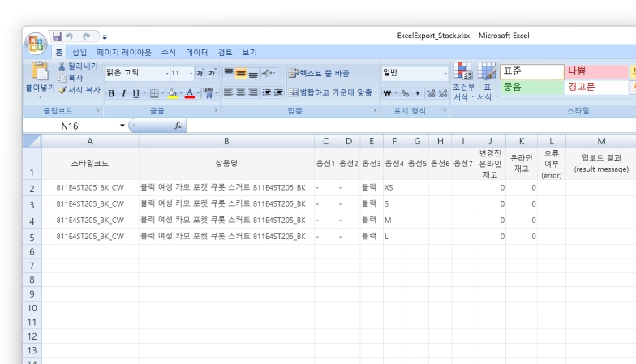Apply the 나쁨 (Bad) cell style
The width and height of the screenshot is (636, 364).
point(595,71)
